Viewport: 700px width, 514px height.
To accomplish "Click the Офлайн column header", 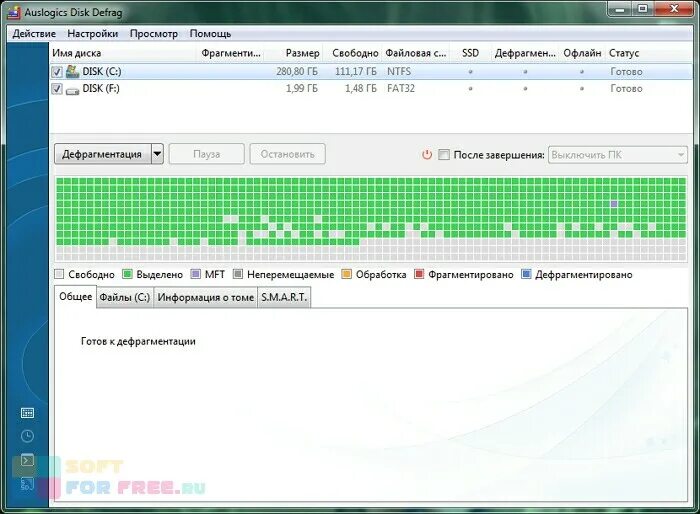I will coord(582,53).
